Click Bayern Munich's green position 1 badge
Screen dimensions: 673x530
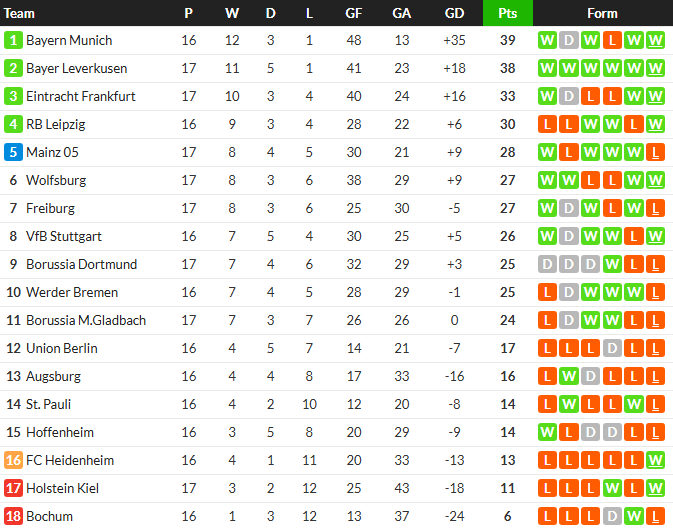pos(13,41)
